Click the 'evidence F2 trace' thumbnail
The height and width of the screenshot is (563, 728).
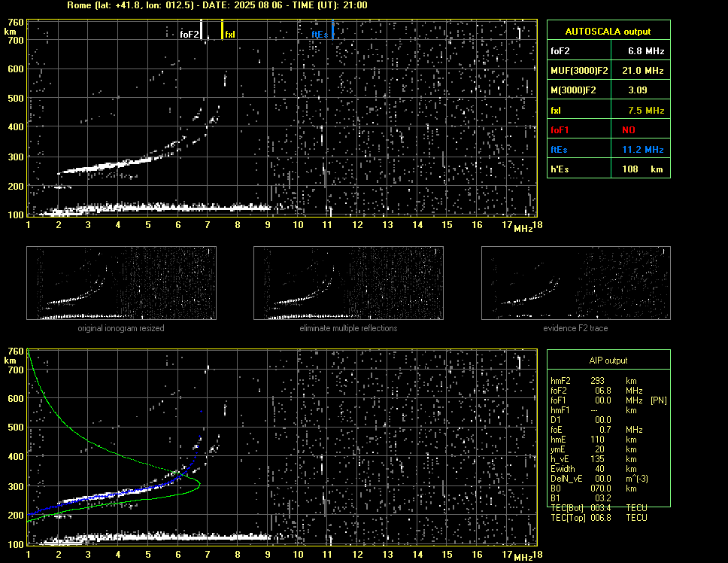576,283
